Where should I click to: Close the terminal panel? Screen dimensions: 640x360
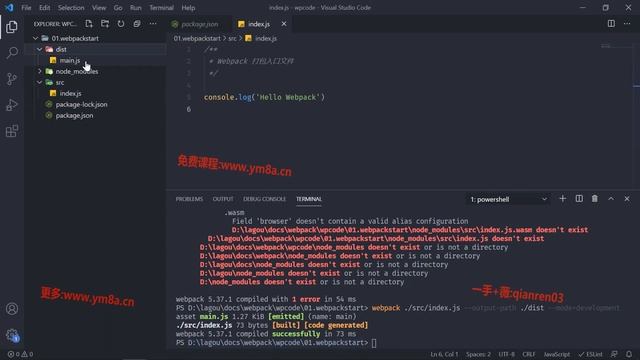[x=627, y=199]
